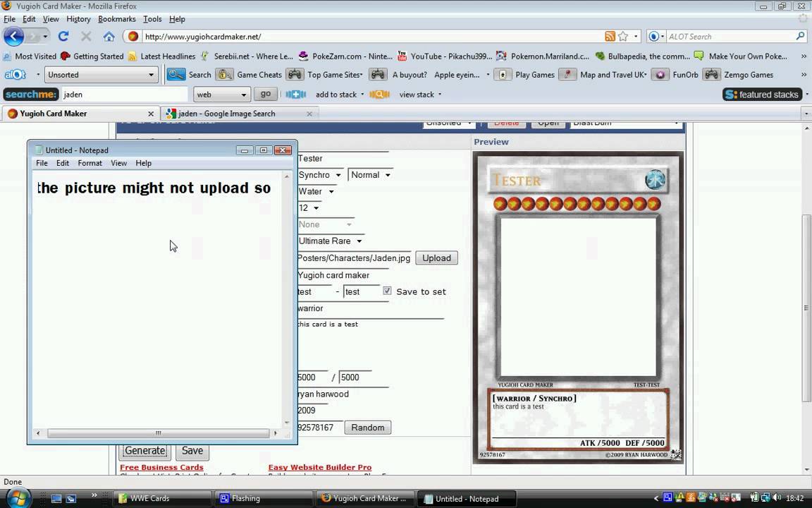Open the level 12 dropdown
Image resolution: width=812 pixels, height=508 pixels.
309,208
